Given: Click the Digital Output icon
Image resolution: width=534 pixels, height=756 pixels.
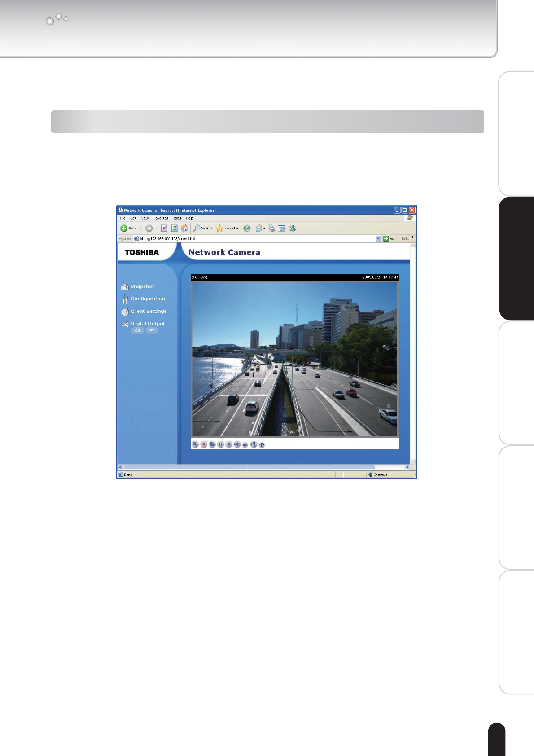Looking at the screenshot, I should pos(125,324).
